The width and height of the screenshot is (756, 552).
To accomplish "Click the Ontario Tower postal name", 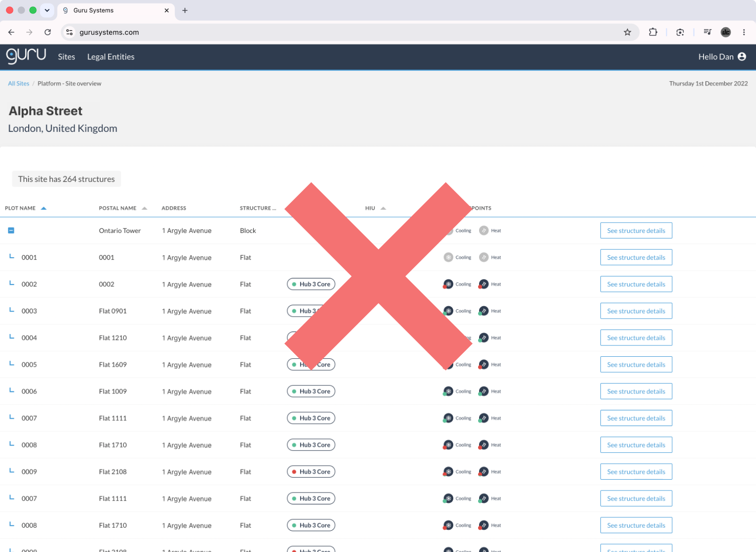I will click(x=120, y=230).
